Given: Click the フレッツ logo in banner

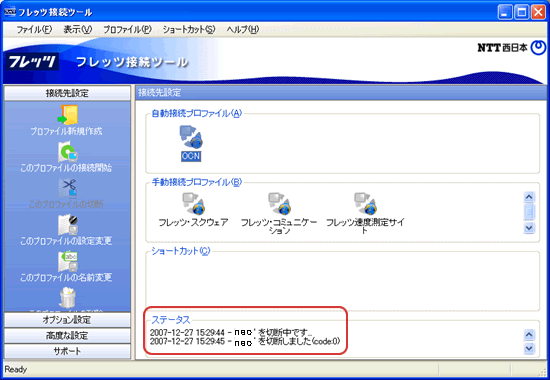Looking at the screenshot, I should [32, 62].
